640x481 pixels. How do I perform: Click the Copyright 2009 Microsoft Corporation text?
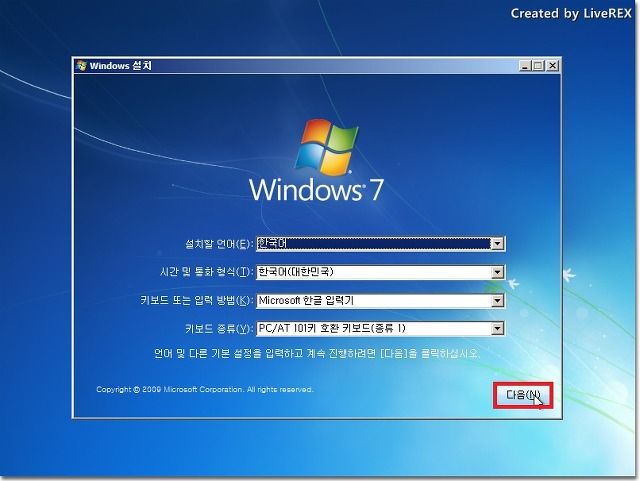tap(204, 390)
